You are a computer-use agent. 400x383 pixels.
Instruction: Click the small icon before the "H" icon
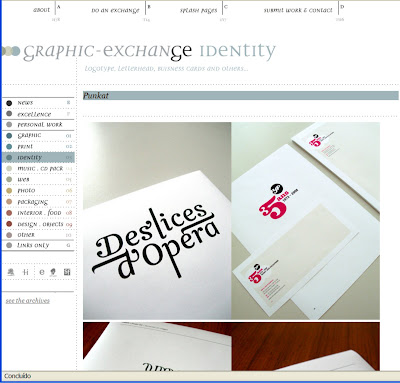(x=11, y=272)
